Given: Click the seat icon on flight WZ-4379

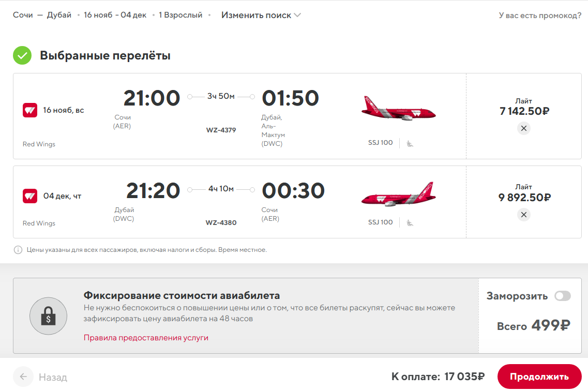Looking at the screenshot, I should 410,144.
